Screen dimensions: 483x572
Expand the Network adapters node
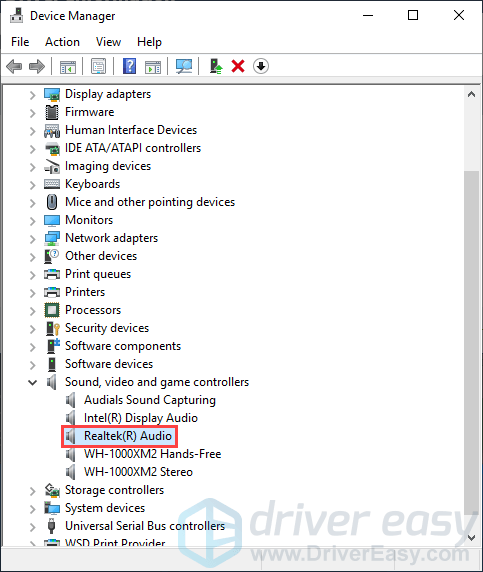32,239
